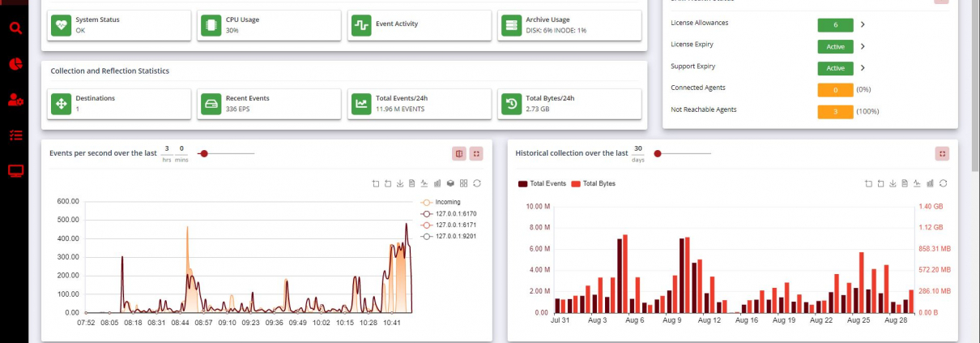Toggle the 127.0.0.1:6171 legend series

(x=448, y=225)
